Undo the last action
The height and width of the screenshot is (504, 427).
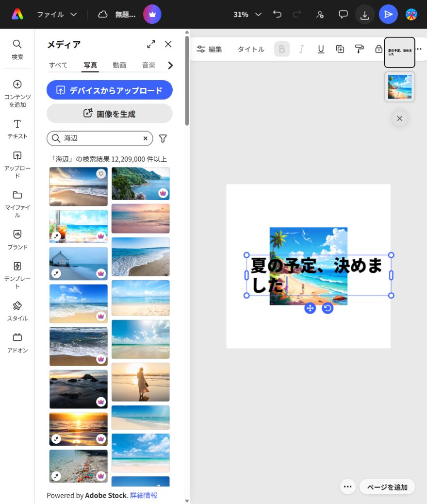(277, 14)
